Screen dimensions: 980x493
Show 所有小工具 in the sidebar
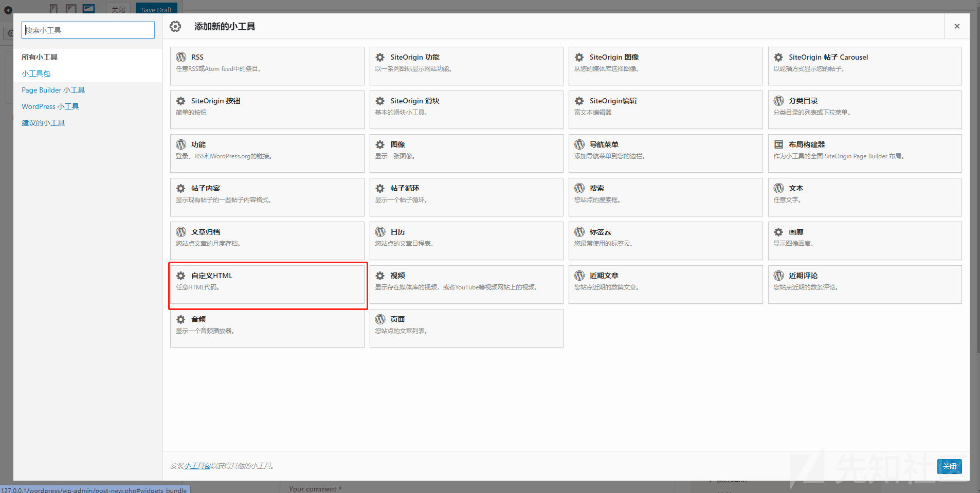pyautogui.click(x=40, y=57)
